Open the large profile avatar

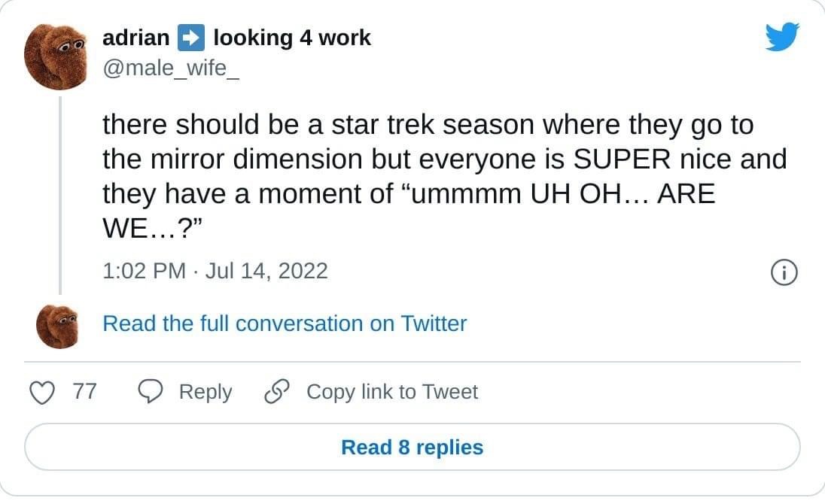pyautogui.click(x=58, y=56)
